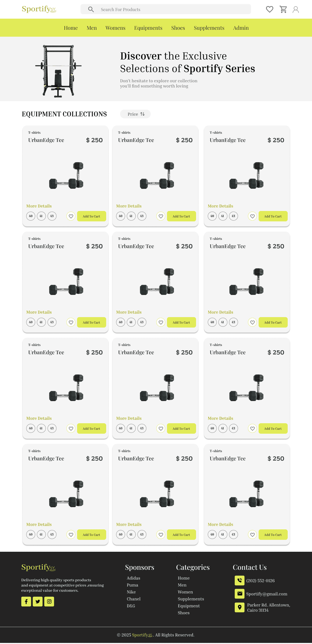This screenshot has width=312, height=644.
Task: Open the wishlist heart icon in header
Action: [x=270, y=9]
